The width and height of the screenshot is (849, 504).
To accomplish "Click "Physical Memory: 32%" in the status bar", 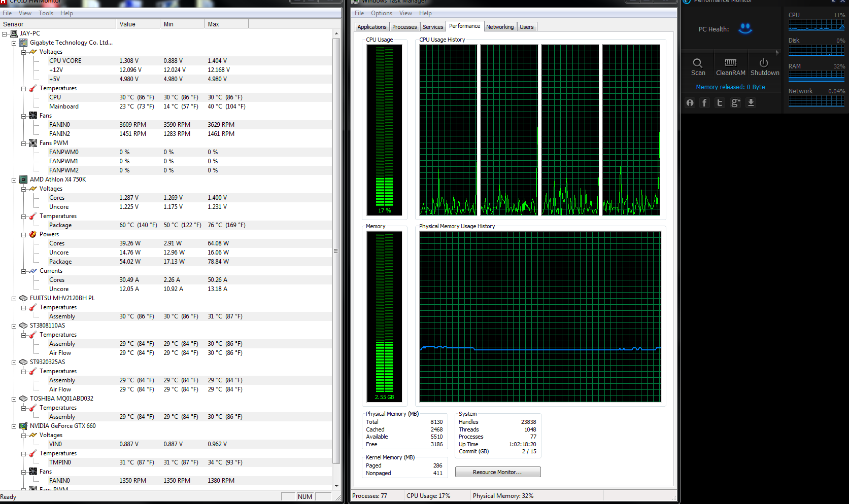I will click(x=503, y=496).
